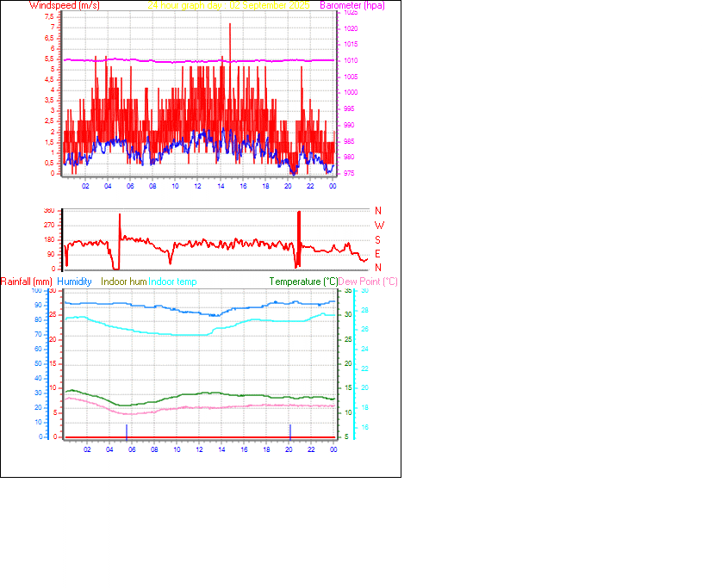Click "975" on the barometer axis

[349, 173]
